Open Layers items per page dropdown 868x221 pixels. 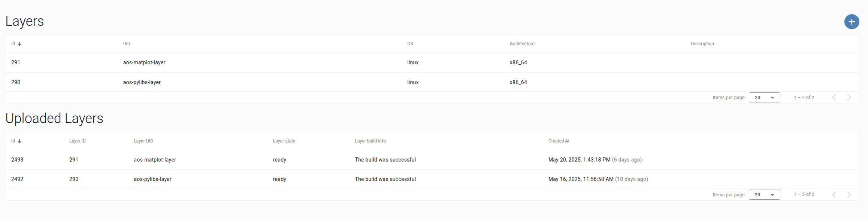[x=764, y=98]
